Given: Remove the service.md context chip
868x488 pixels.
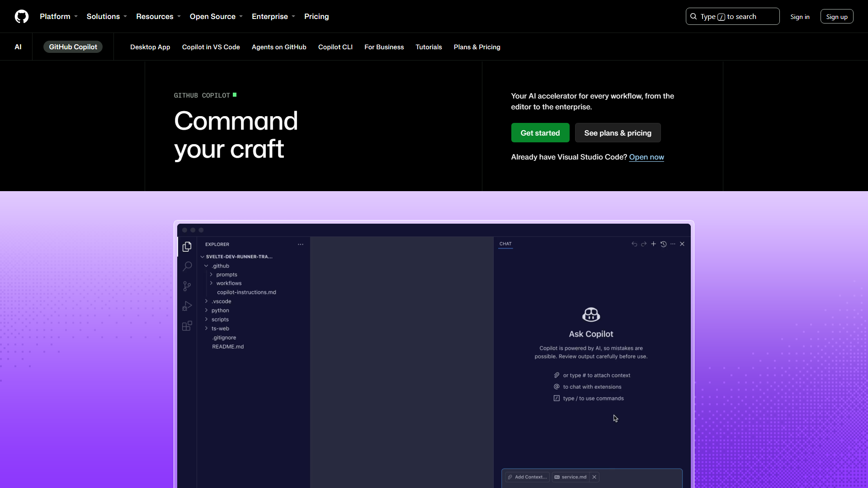Looking at the screenshot, I should (x=594, y=477).
